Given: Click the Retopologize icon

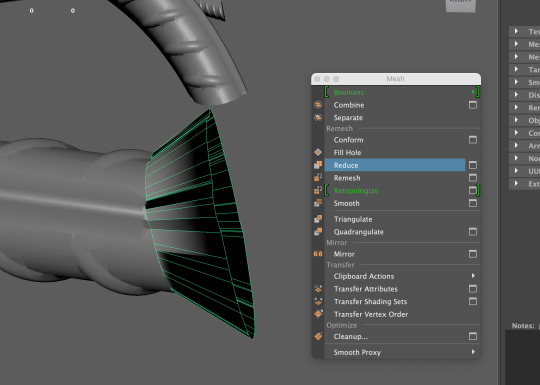Looking at the screenshot, I should click(318, 190).
